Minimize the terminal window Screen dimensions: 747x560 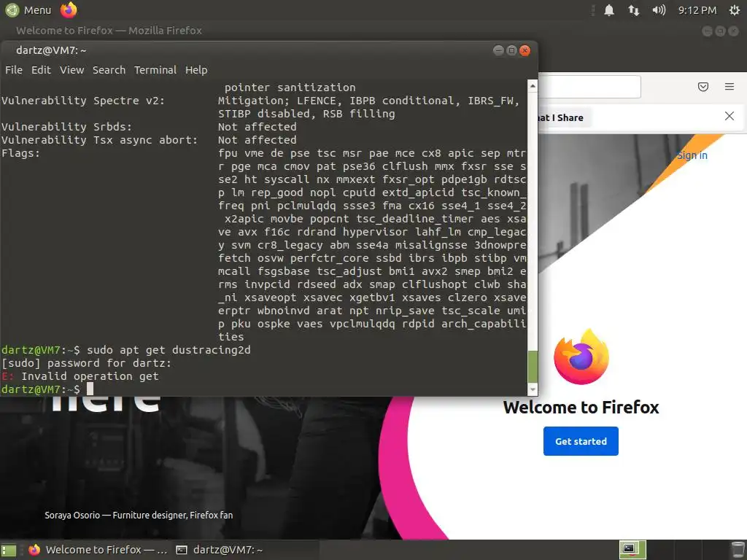pyautogui.click(x=498, y=50)
